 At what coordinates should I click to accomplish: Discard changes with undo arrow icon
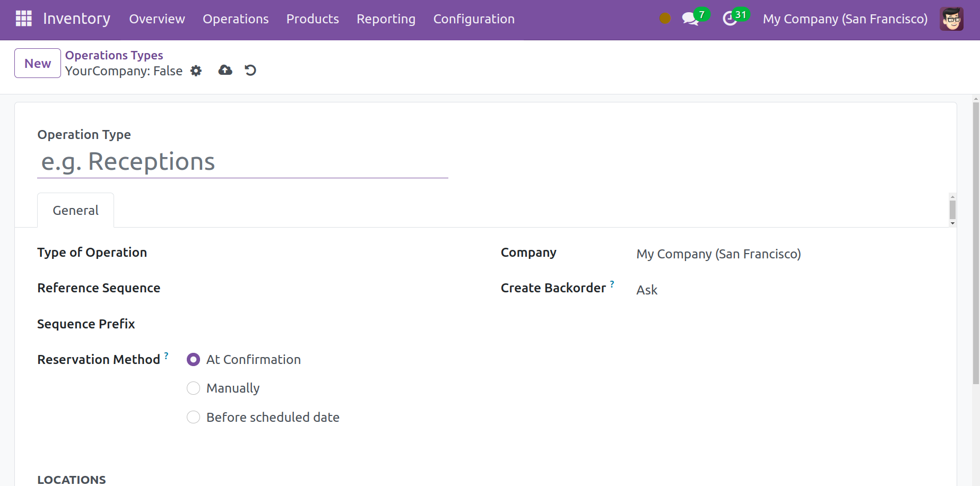[x=250, y=70]
